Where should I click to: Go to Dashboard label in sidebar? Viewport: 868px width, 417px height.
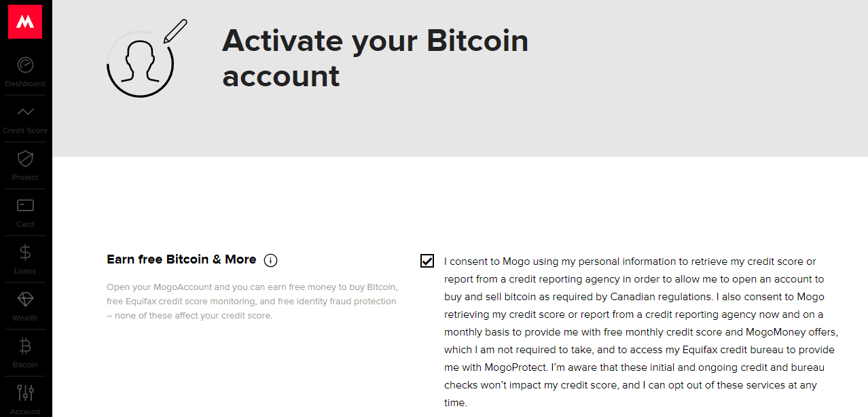[x=25, y=84]
